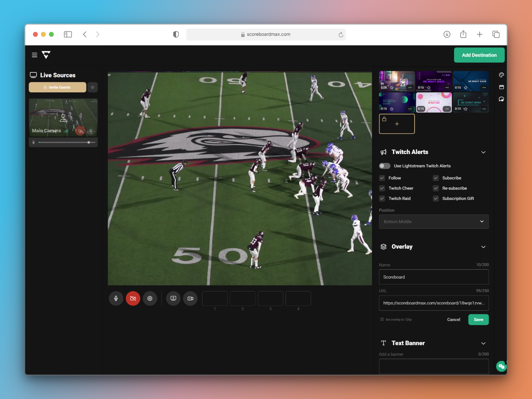Select scene slot 2
This screenshot has height=399, width=532.
(243, 299)
